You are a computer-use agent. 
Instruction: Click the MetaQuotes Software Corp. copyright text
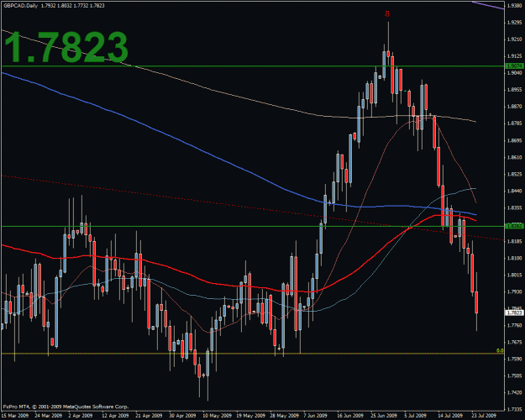[66, 407]
